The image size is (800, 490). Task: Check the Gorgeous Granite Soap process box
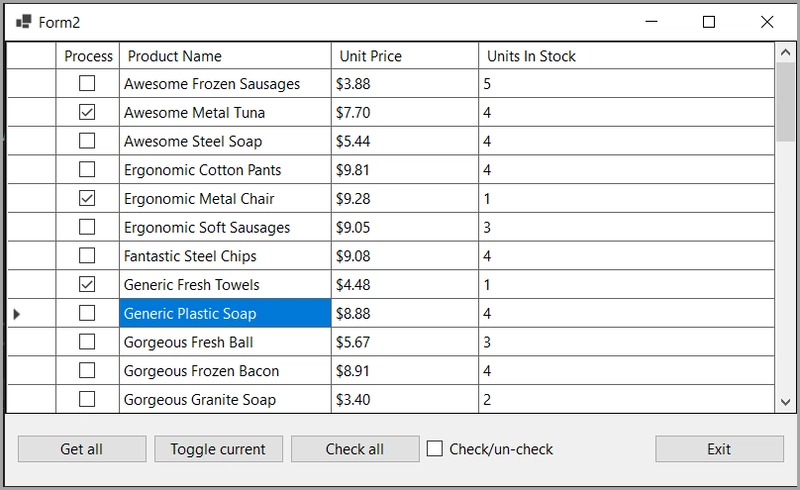click(x=87, y=399)
